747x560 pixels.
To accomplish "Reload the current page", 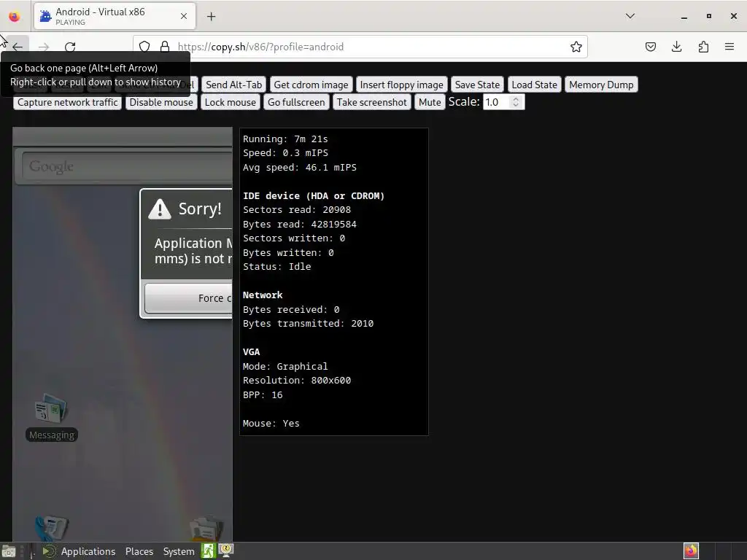I will [70, 47].
